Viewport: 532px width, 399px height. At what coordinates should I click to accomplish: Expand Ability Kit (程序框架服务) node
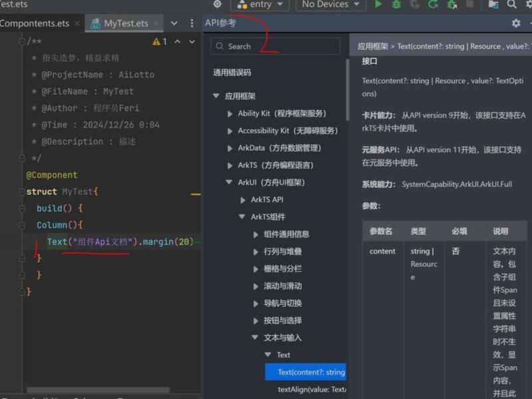coord(229,114)
